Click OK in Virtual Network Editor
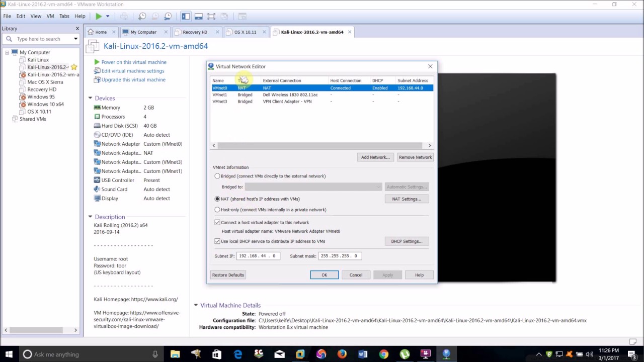Screen dimensions: 644x362 [x=325, y=275]
